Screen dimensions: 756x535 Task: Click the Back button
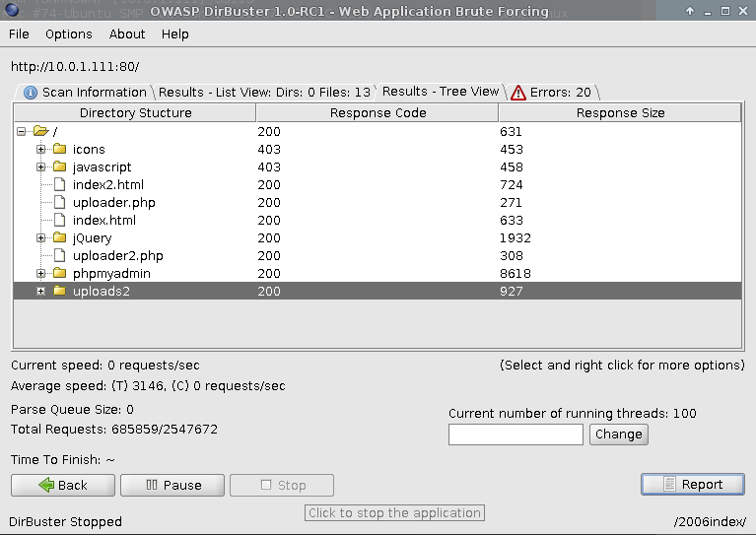click(62, 485)
